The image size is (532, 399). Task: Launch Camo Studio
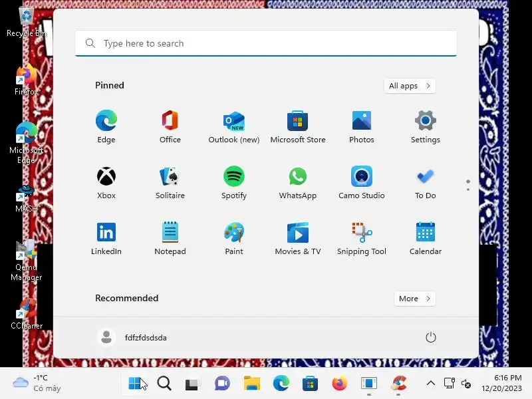[362, 182]
